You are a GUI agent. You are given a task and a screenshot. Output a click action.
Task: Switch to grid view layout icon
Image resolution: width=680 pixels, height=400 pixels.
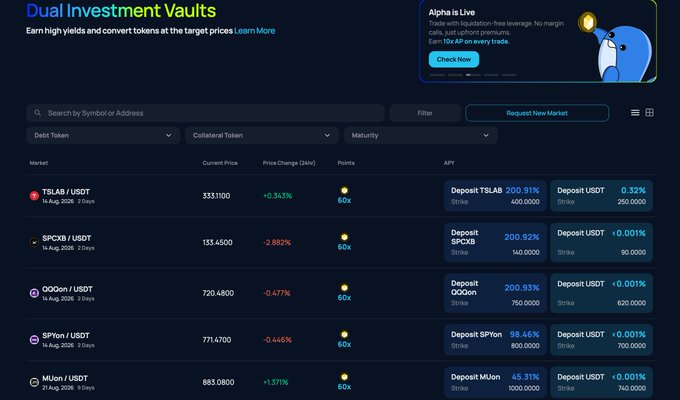coord(649,113)
